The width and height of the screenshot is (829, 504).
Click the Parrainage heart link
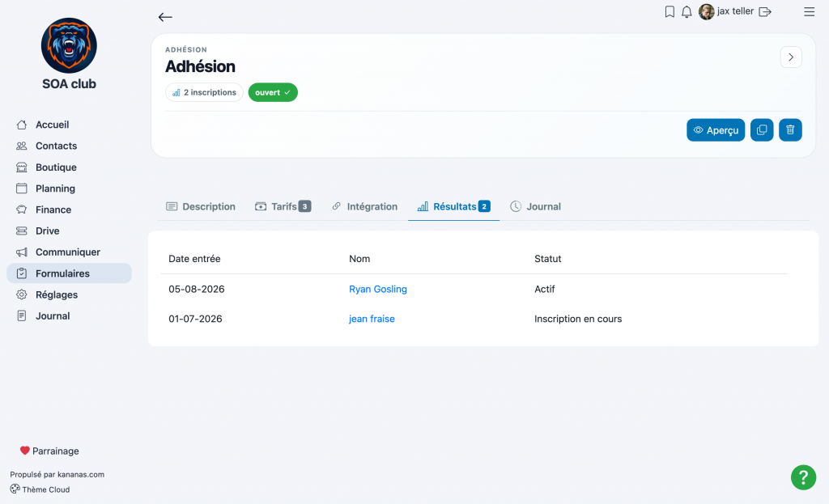click(49, 451)
